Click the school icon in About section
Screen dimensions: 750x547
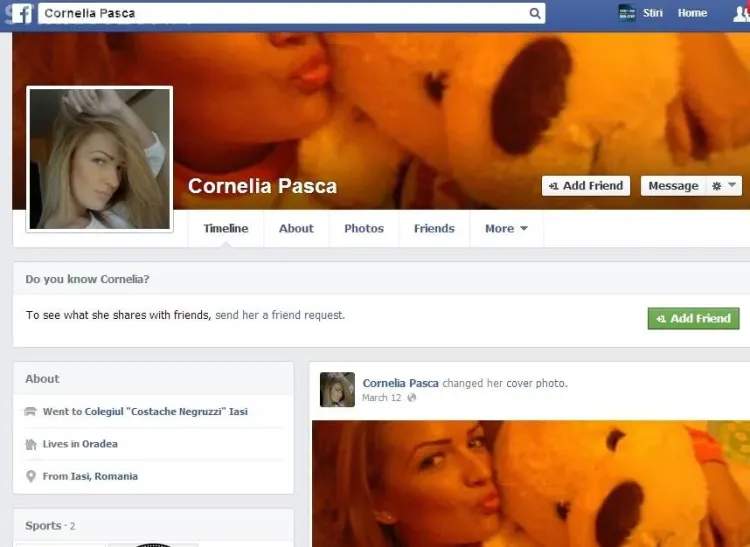[30, 412]
